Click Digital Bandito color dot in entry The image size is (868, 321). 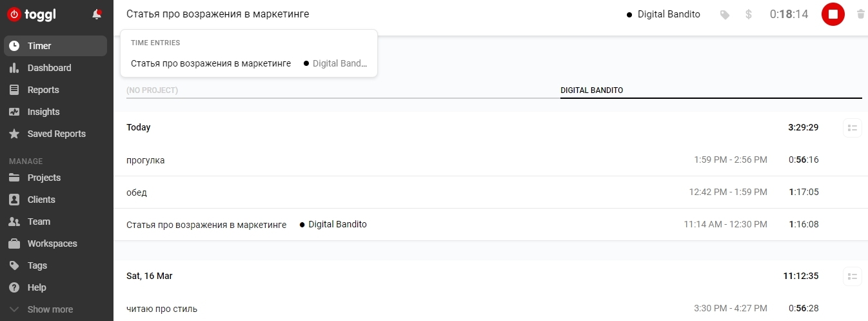[302, 225]
